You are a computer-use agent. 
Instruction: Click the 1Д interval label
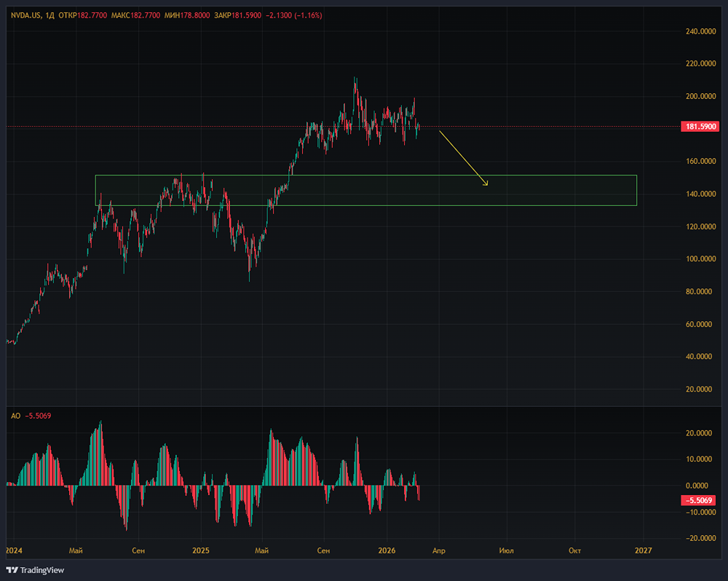tap(50, 15)
